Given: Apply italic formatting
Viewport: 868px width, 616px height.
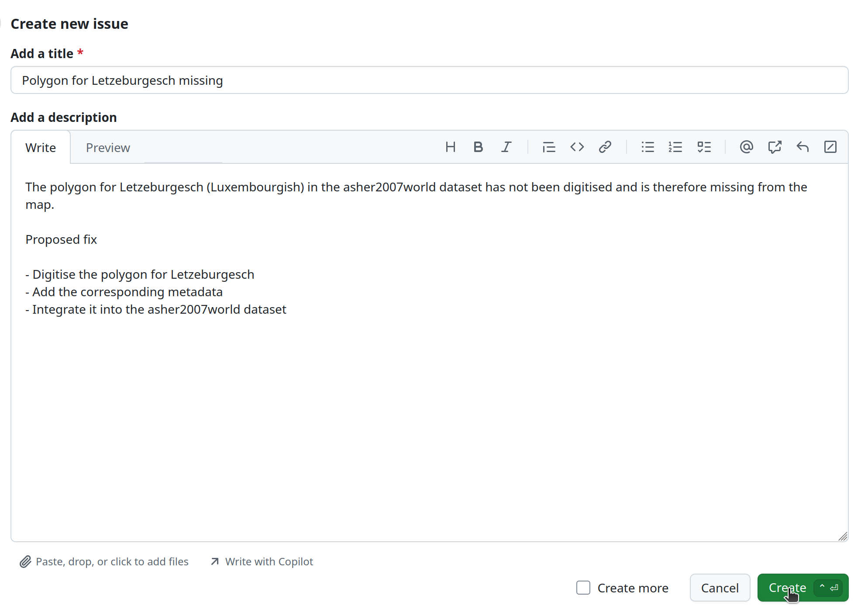Looking at the screenshot, I should 506,147.
